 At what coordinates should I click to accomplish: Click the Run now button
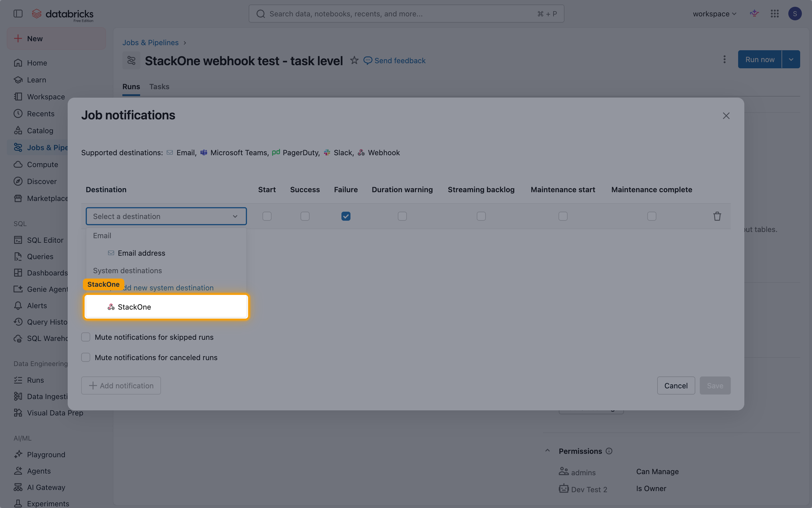tap(760, 60)
